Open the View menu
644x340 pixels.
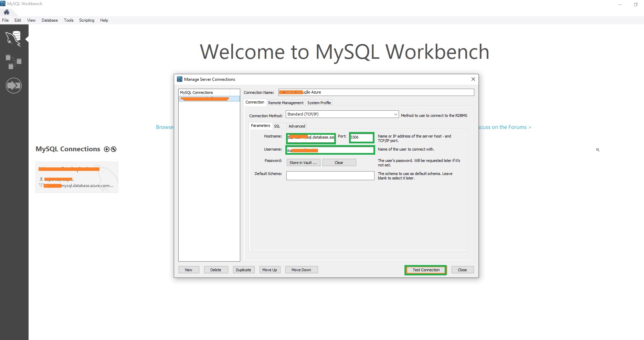31,20
